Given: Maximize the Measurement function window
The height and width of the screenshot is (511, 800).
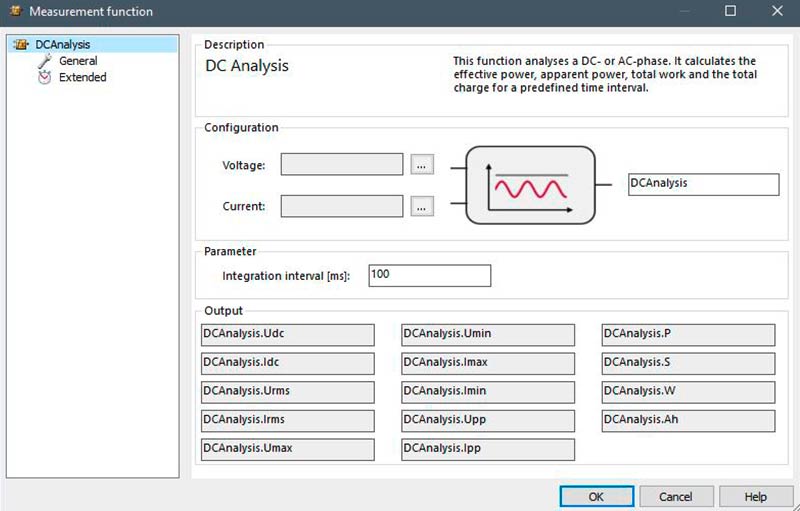Looking at the screenshot, I should click(731, 11).
